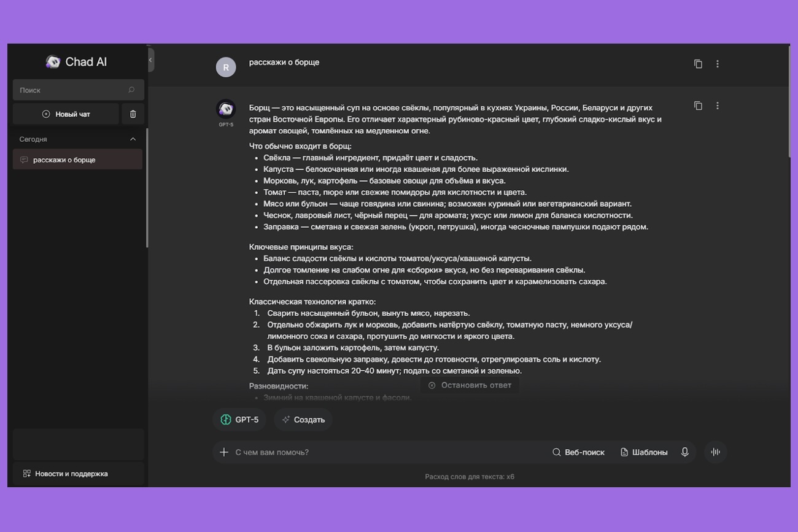Open the Шаблоны templates menu
Screen dimensions: 798x532
click(644, 452)
